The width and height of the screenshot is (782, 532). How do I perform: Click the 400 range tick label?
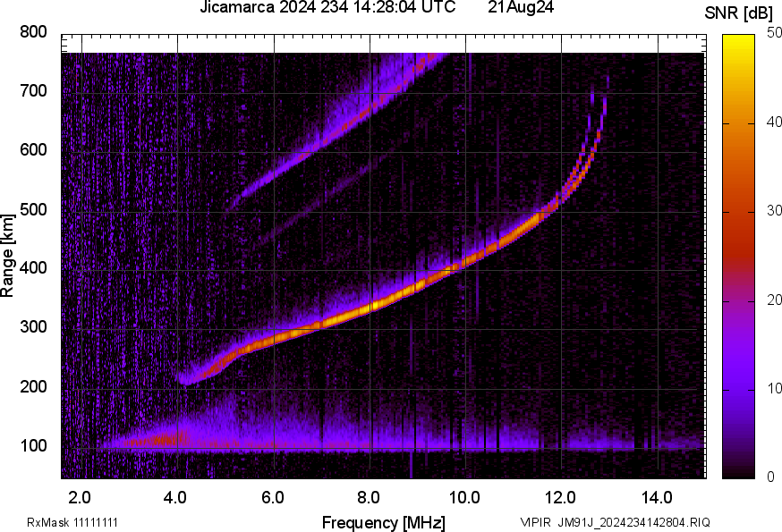[x=33, y=268]
